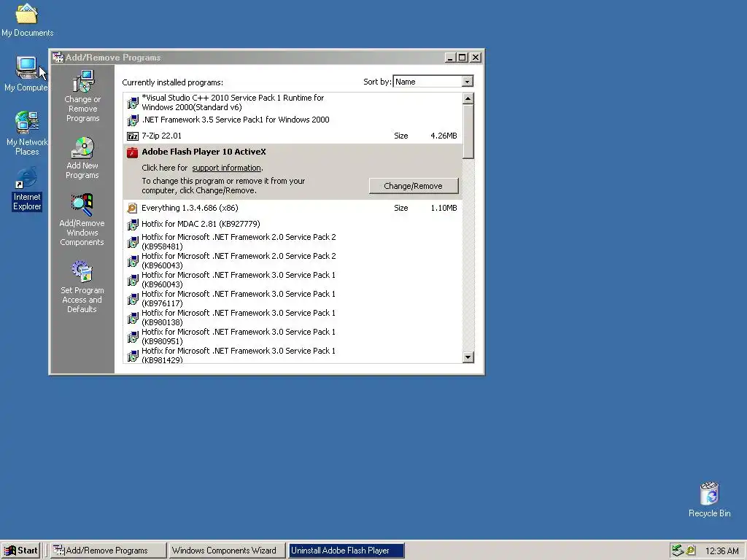
Task: Click the scrollbar down arrow in program list
Action: [468, 357]
